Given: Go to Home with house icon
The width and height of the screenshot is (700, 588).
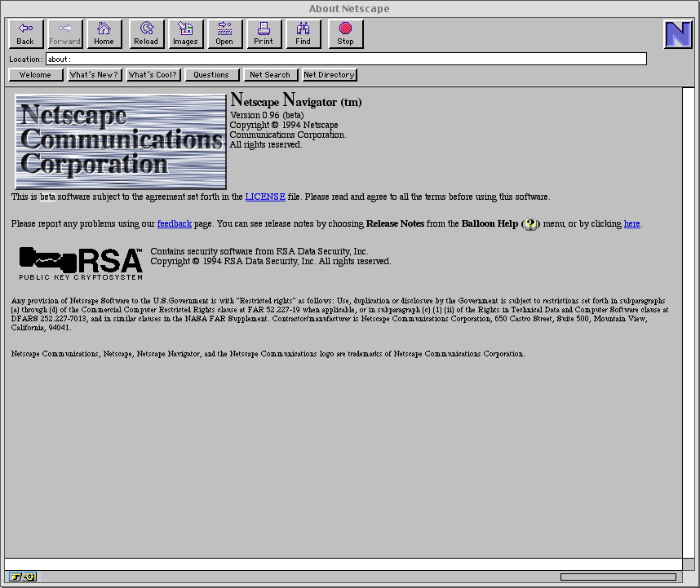Looking at the screenshot, I should (104, 34).
